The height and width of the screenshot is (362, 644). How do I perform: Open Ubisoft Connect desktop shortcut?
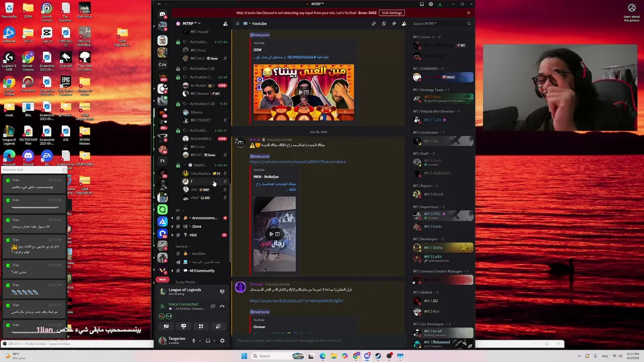[x=47, y=12]
